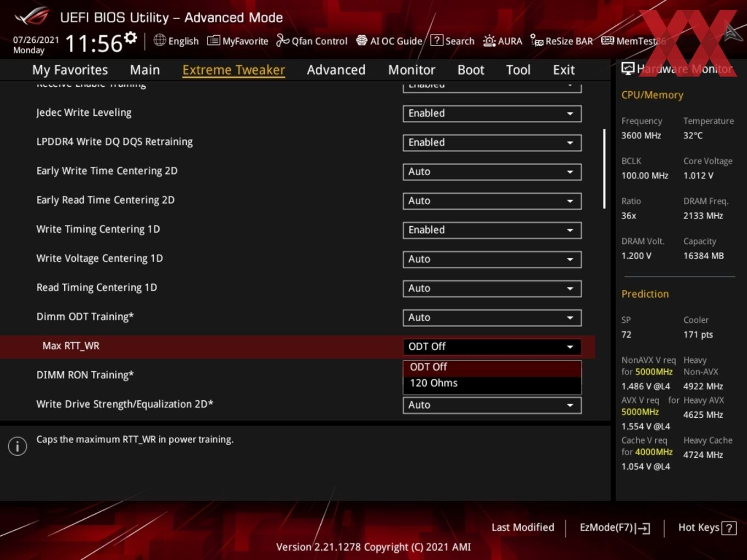Click the info icon beside the help text

coord(18,446)
